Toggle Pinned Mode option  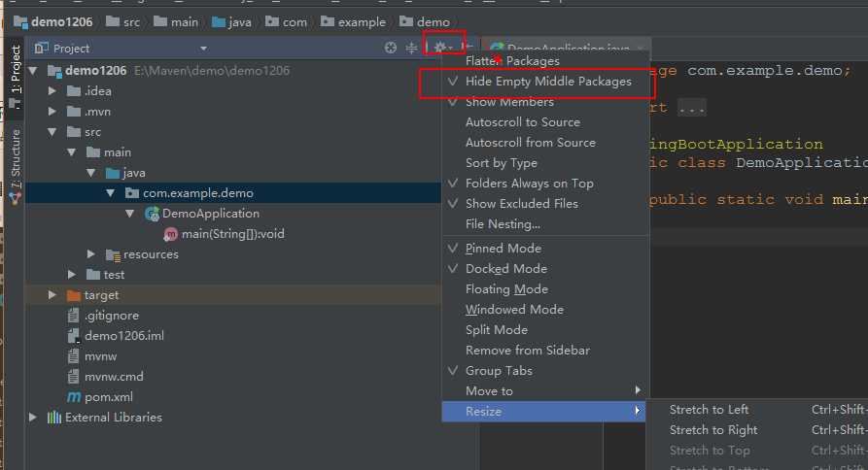click(x=544, y=249)
